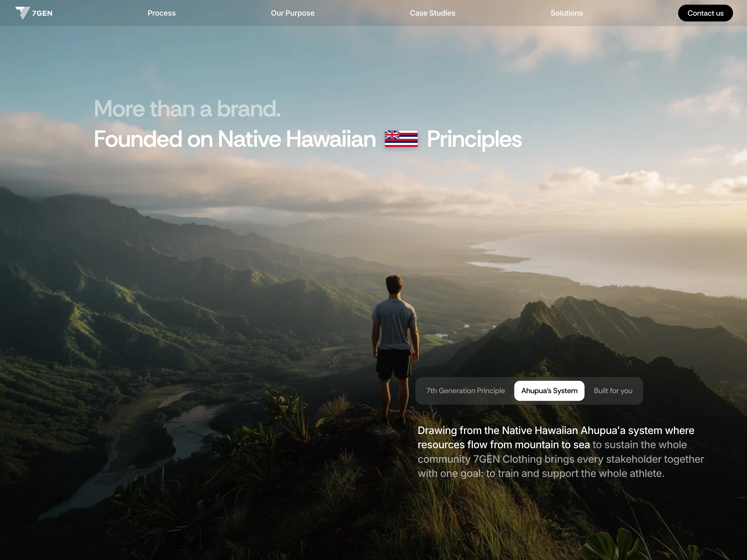747x560 pixels.
Task: Go to Case Studies in the header
Action: 432,13
